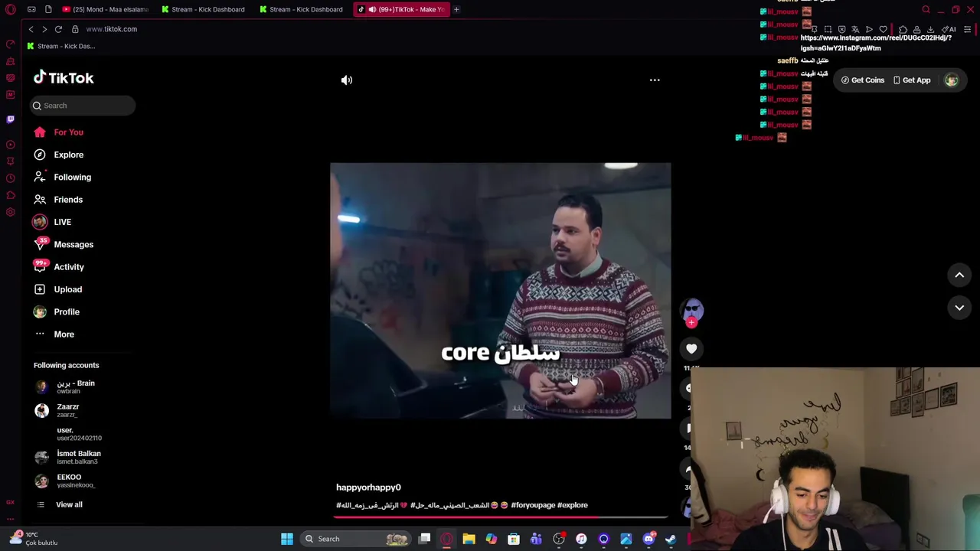Click the www.tiktok.com address bar
Viewport: 980px width, 551px height.
[112, 29]
